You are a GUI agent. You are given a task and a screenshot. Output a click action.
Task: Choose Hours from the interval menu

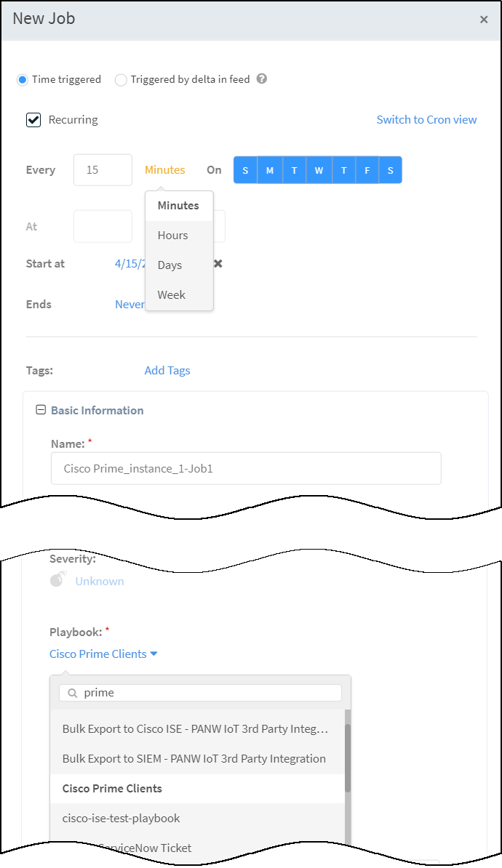(172, 235)
